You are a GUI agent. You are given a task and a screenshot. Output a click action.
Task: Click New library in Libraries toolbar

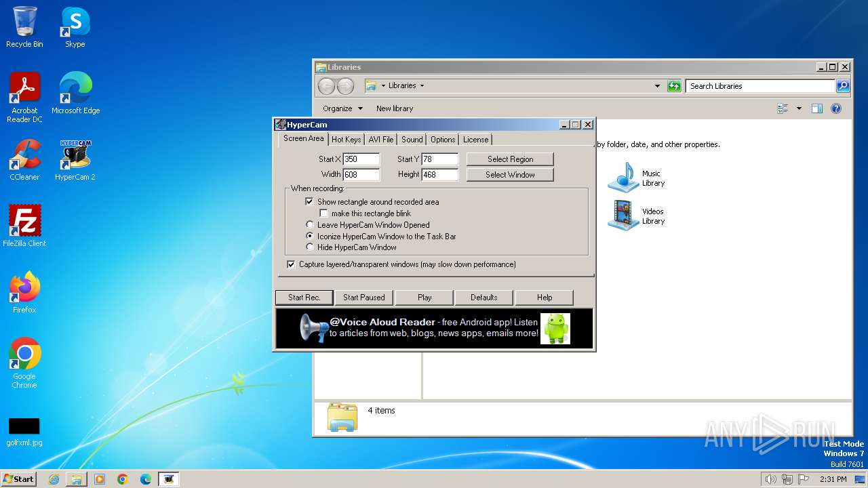coord(395,108)
